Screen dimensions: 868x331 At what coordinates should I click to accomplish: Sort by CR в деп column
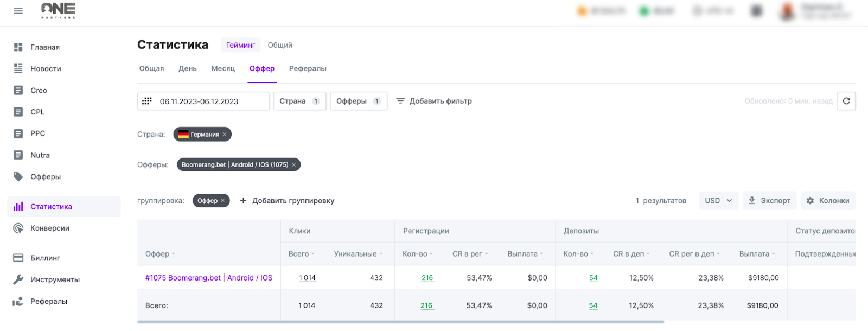[x=631, y=254]
